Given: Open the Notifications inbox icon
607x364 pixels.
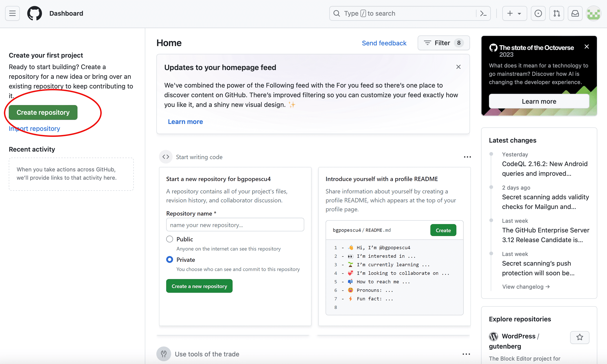Looking at the screenshot, I should pyautogui.click(x=575, y=13).
